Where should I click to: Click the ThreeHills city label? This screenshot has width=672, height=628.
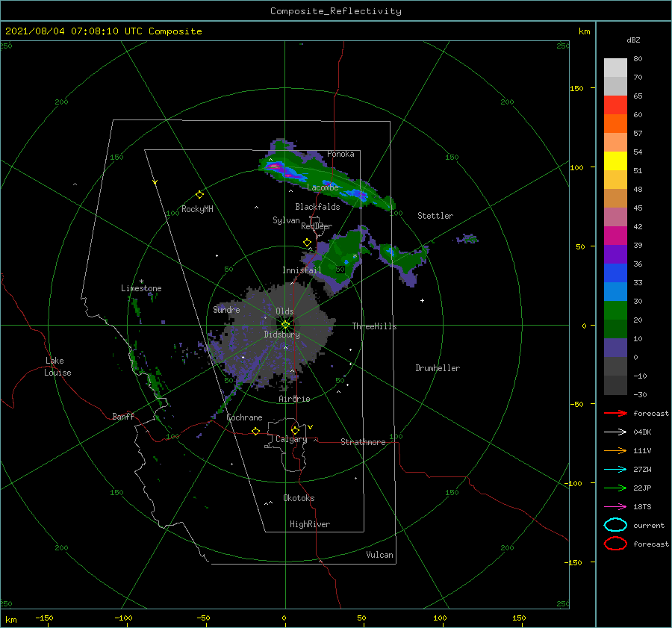[x=375, y=326]
